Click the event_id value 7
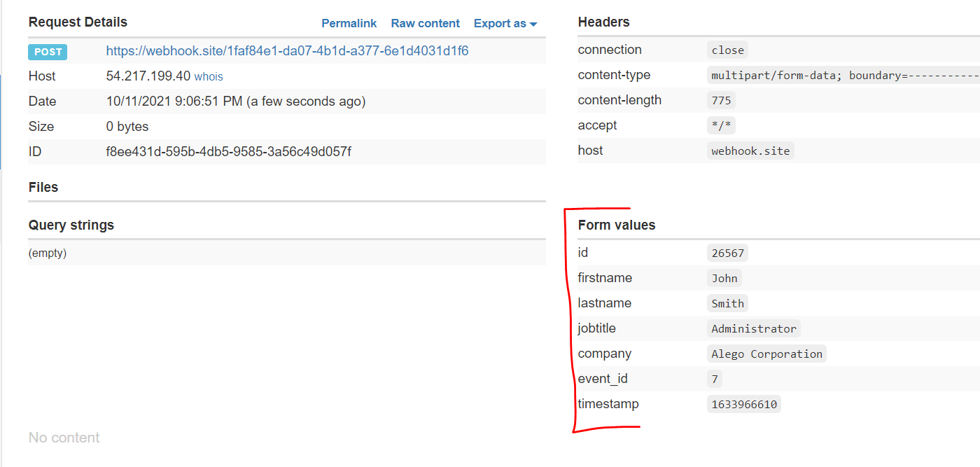 click(714, 379)
